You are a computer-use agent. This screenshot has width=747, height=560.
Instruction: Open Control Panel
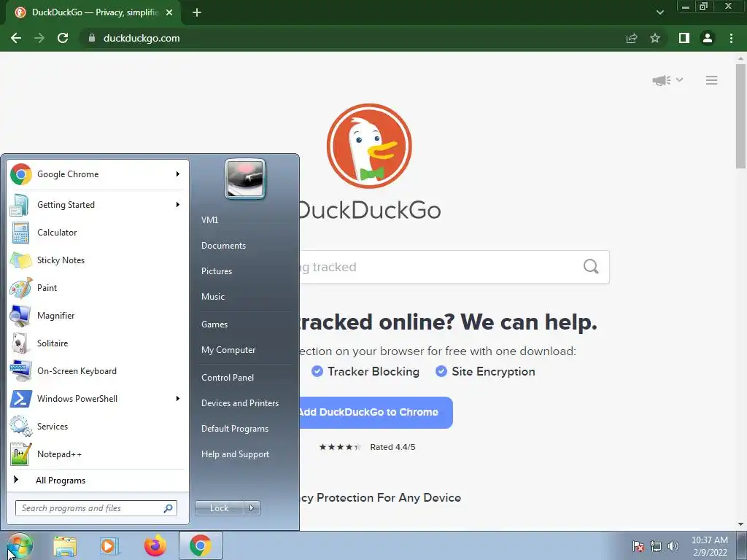pyautogui.click(x=228, y=378)
